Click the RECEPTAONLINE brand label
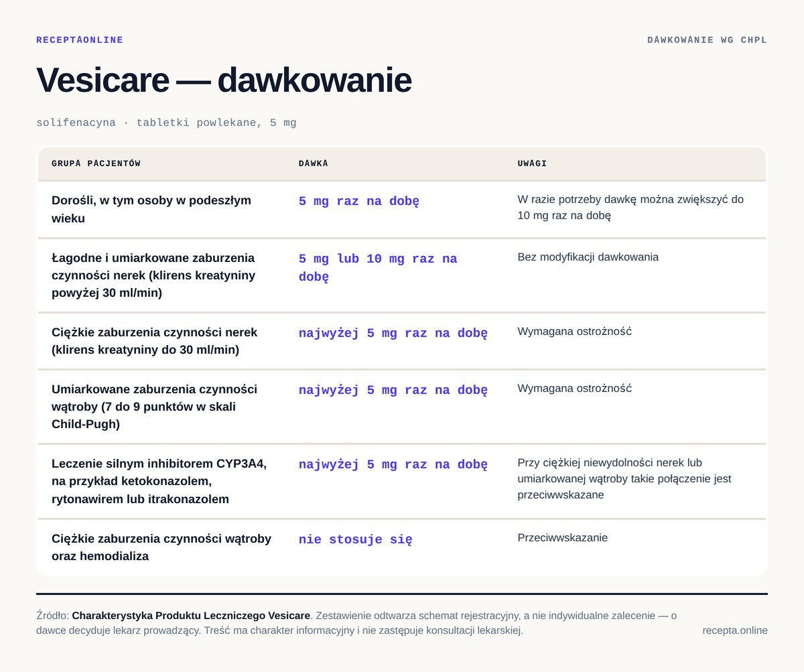This screenshot has height=672, width=804. 80,40
